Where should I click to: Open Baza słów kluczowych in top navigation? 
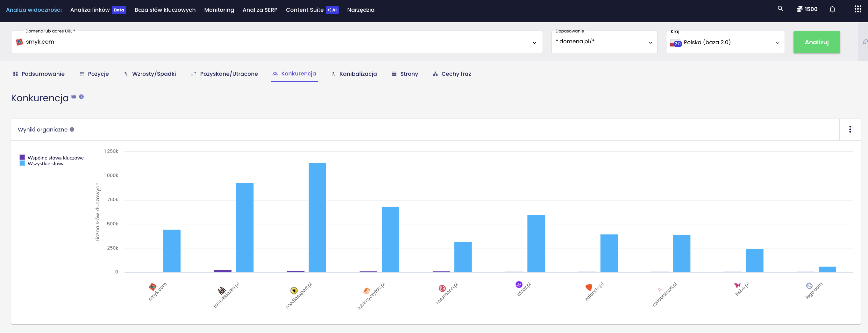coord(165,10)
